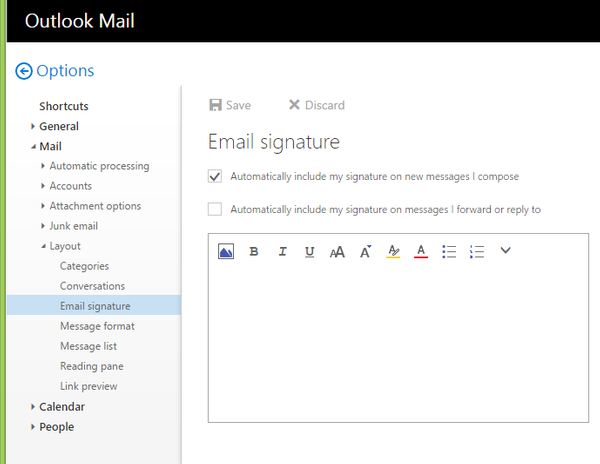Open the red font color picker
The width and height of the screenshot is (600, 464).
[x=421, y=252]
